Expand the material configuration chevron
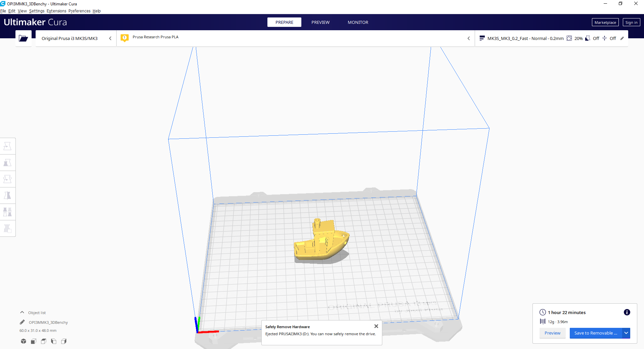Image resolution: width=644 pixels, height=349 pixels. click(x=469, y=38)
